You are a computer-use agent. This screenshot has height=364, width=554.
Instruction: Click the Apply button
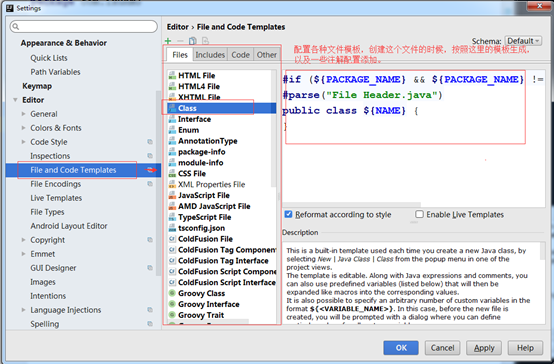484,348
